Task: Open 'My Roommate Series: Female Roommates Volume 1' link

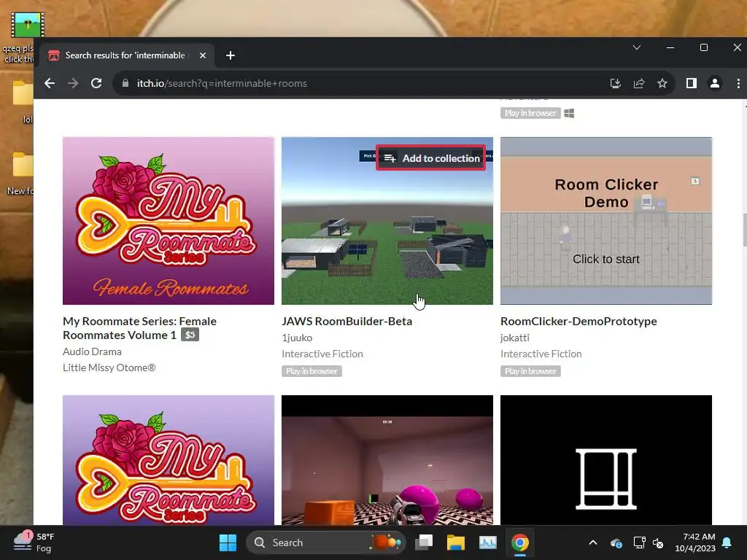Action: (x=139, y=328)
